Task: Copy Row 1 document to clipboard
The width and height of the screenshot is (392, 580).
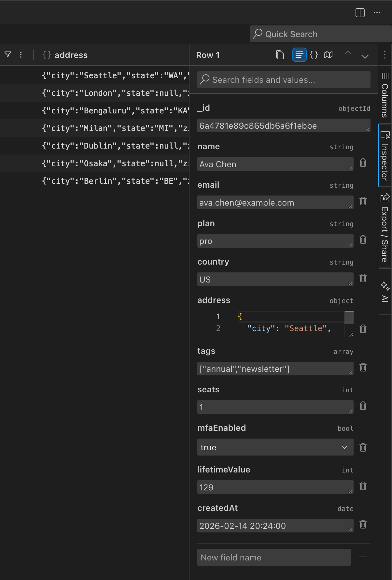Action: pos(280,55)
